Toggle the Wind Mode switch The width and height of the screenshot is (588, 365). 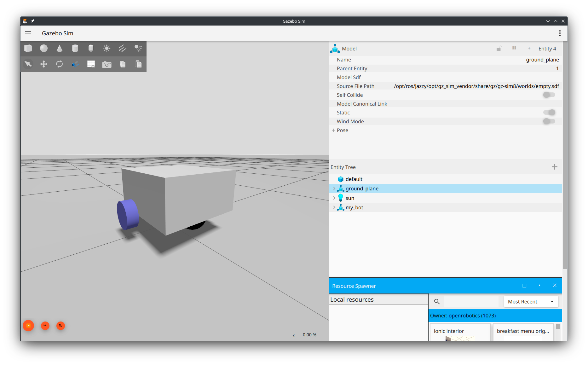coord(549,121)
